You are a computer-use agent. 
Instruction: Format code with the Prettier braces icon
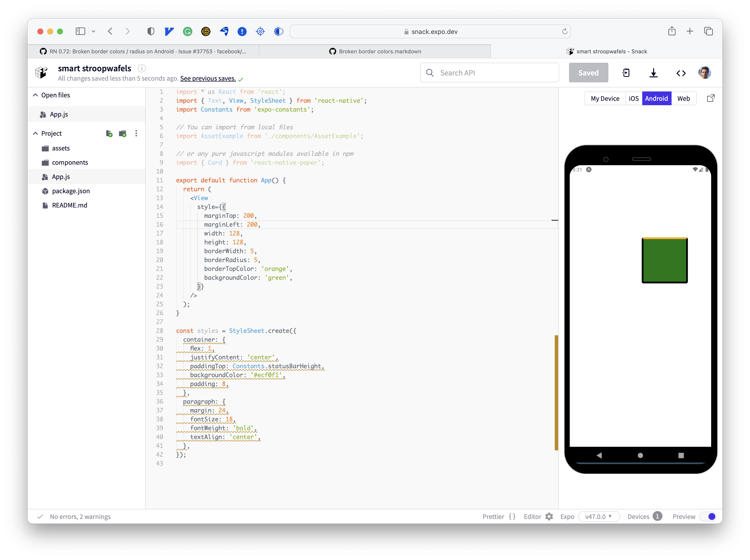(512, 516)
